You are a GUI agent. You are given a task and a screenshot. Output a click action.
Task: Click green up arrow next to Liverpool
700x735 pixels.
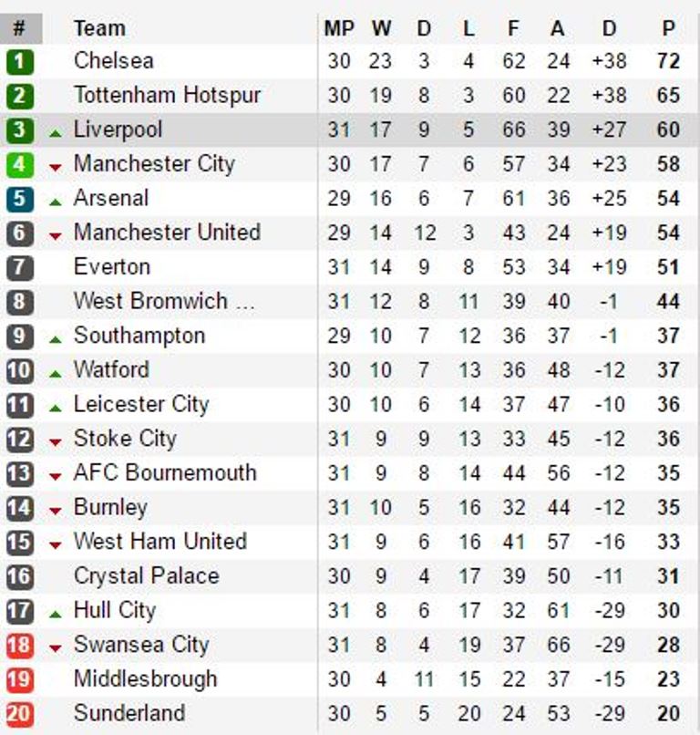(x=56, y=133)
